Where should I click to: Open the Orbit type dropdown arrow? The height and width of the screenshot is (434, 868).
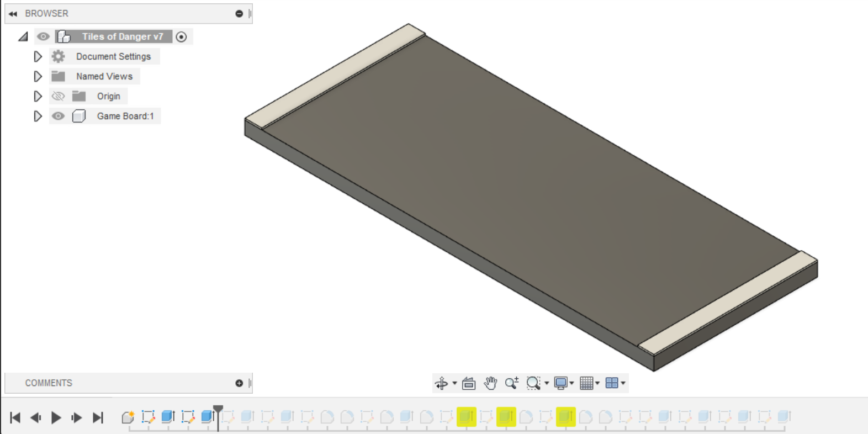(454, 383)
